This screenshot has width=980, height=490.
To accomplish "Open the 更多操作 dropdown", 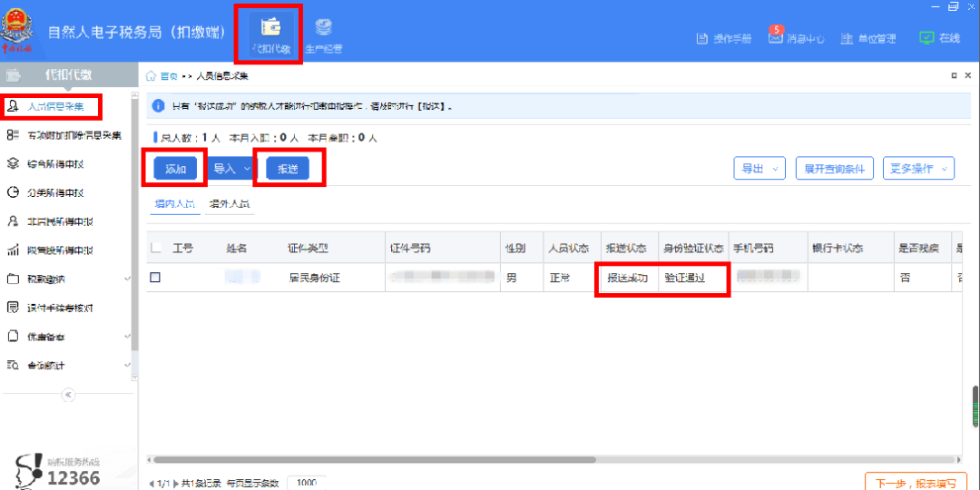I will tap(918, 169).
